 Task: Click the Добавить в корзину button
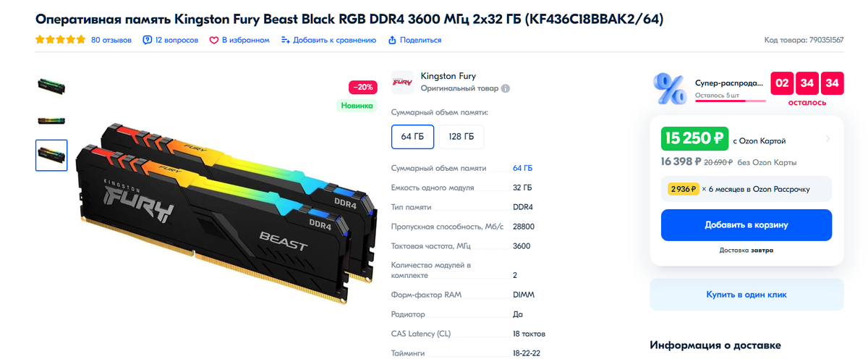point(746,225)
